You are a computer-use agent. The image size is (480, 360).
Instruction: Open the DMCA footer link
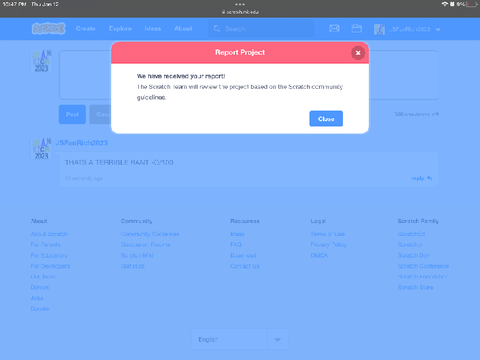pyautogui.click(x=319, y=255)
